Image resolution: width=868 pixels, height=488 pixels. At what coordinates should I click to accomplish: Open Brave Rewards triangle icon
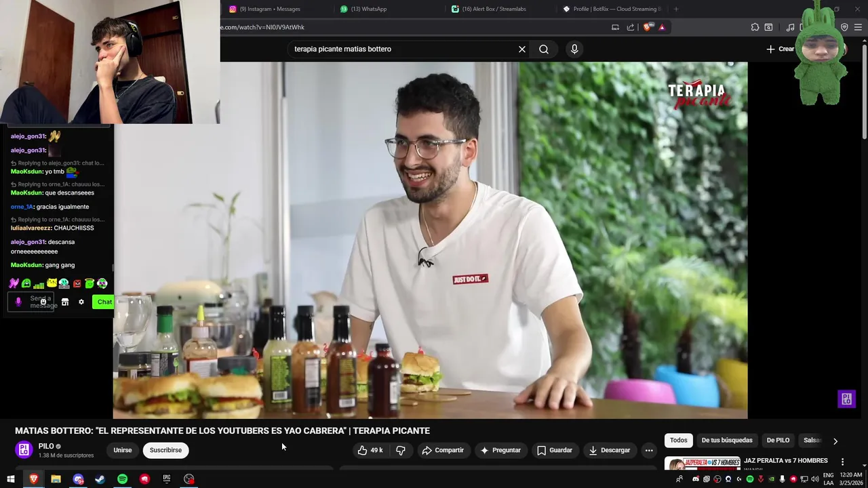tap(662, 27)
